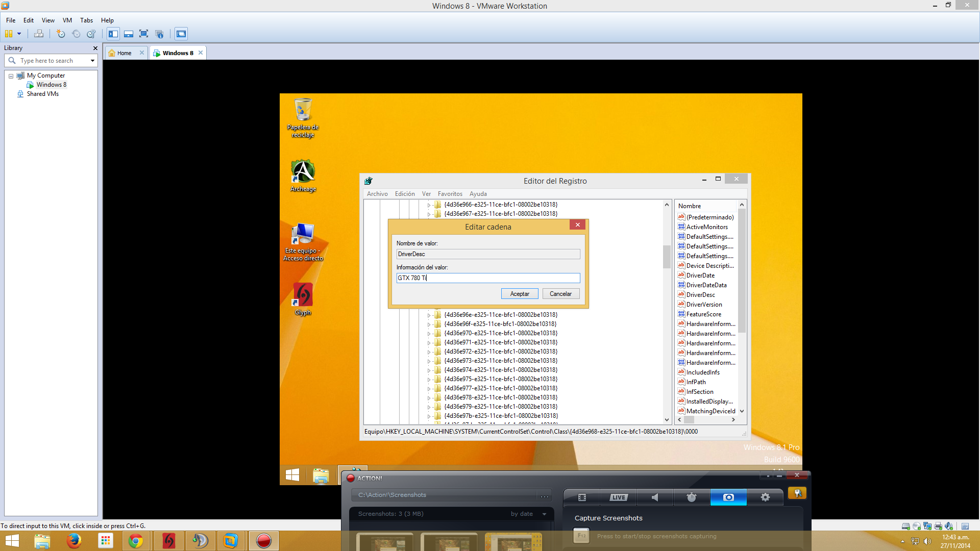Open the snapshot manager icon
The width and height of the screenshot is (980, 551).
[x=91, y=34]
